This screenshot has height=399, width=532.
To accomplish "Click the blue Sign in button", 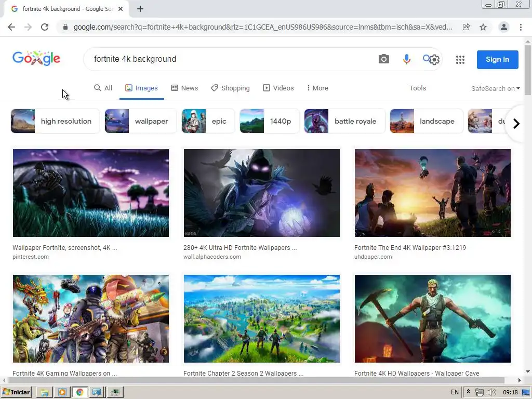I will tap(497, 59).
